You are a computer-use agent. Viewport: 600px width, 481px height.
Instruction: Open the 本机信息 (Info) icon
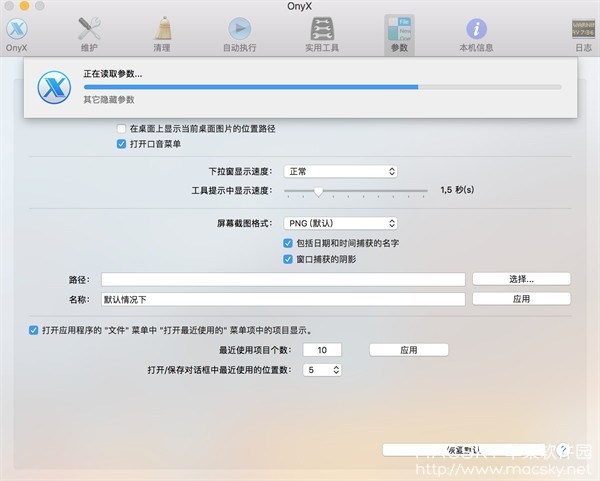point(476,34)
